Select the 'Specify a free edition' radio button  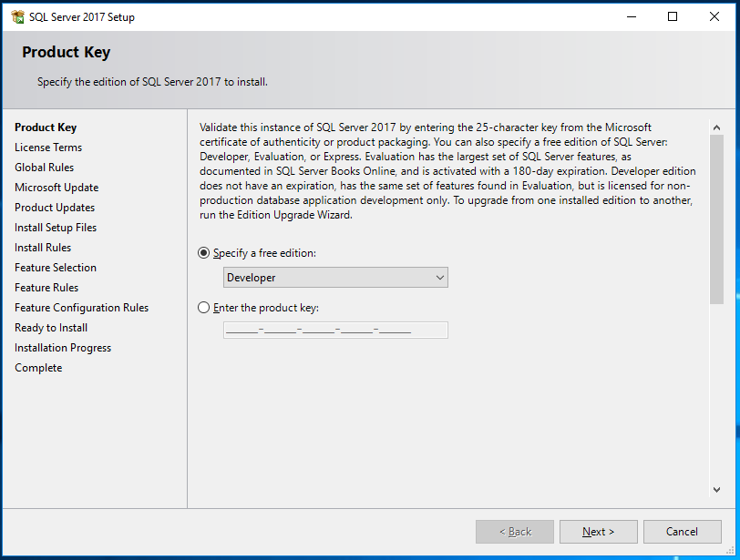[x=203, y=253]
